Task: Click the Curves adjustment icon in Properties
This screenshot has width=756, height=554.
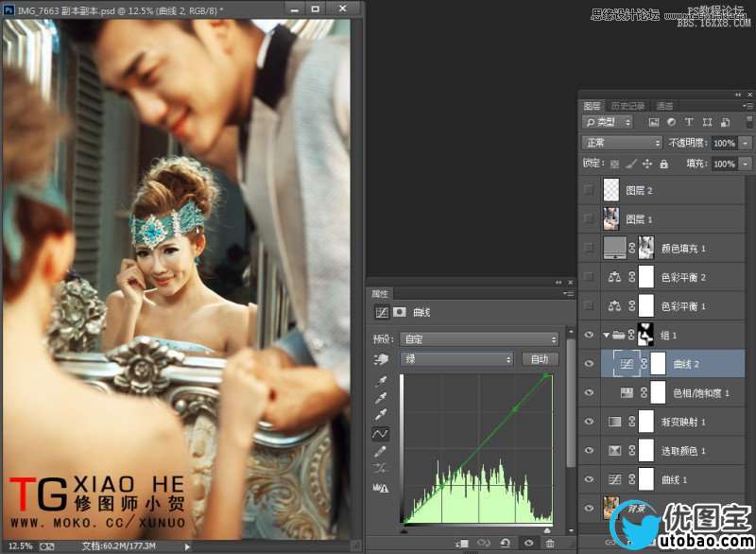Action: 382,312
